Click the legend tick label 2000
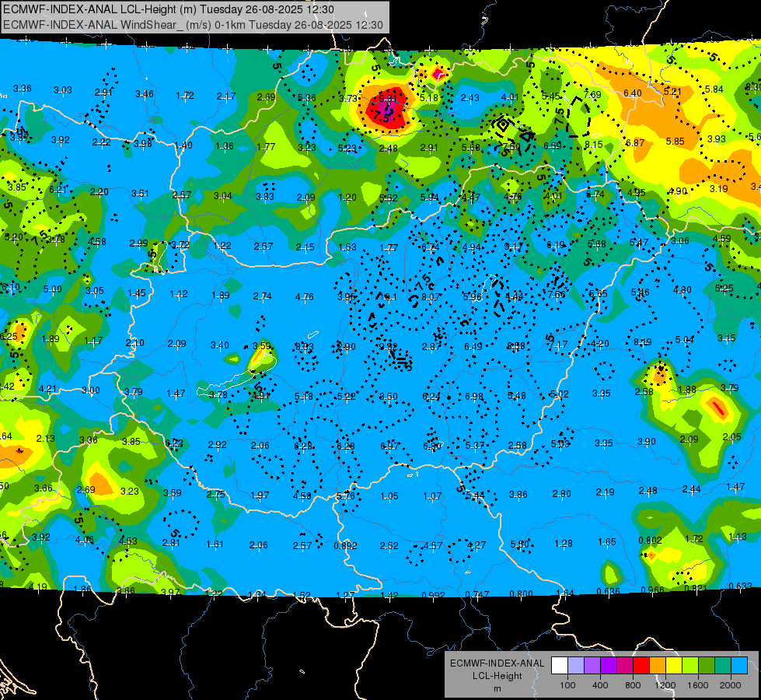This screenshot has width=761, height=700. coord(731,685)
